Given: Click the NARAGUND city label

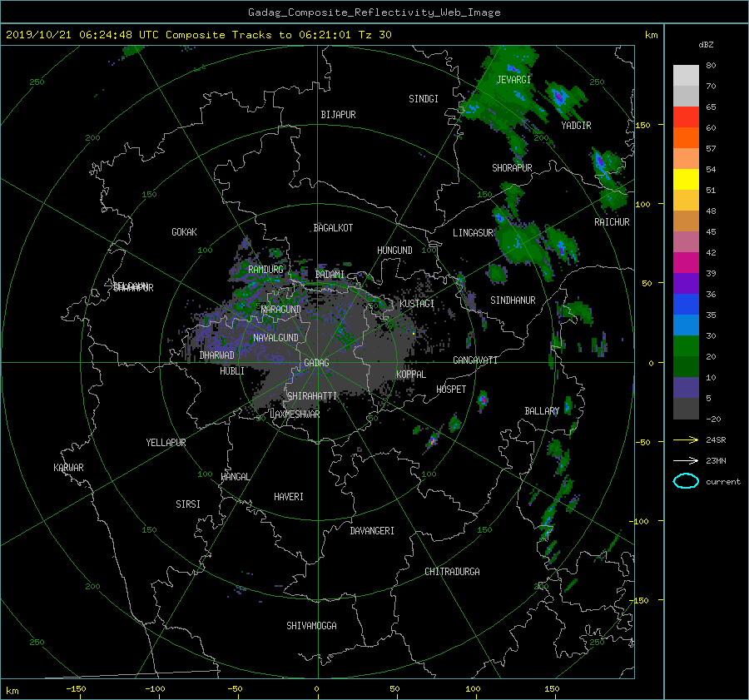Looking at the screenshot, I should [281, 310].
